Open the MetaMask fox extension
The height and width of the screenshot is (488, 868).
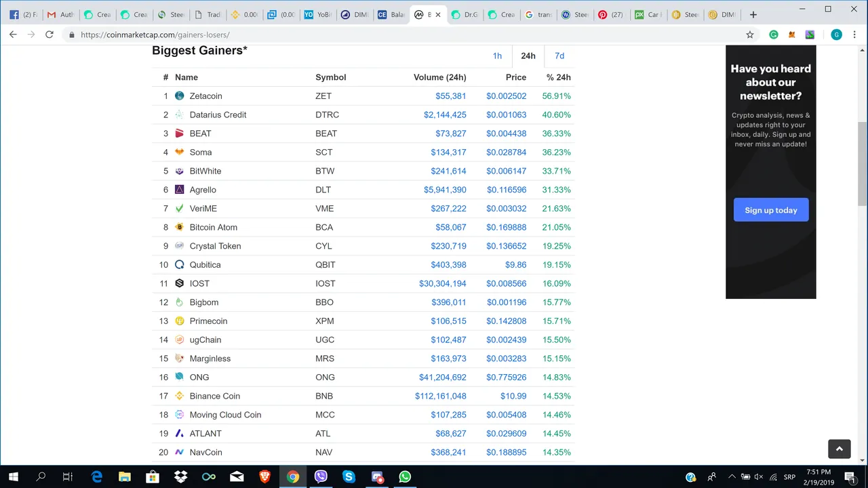tap(791, 35)
